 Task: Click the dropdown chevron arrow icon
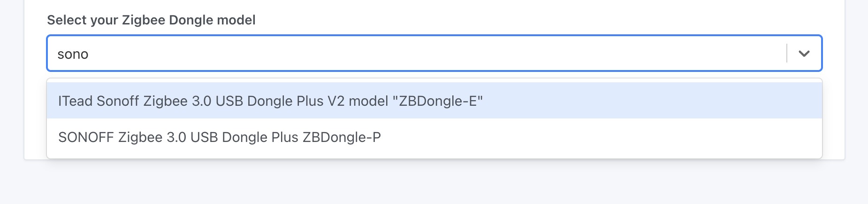[x=804, y=54]
